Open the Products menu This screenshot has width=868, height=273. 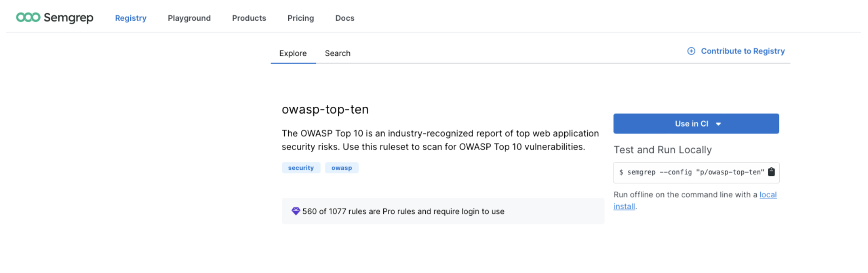point(249,18)
